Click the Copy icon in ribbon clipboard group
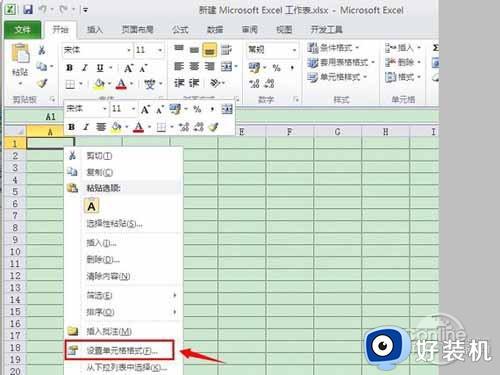 pos(42,66)
